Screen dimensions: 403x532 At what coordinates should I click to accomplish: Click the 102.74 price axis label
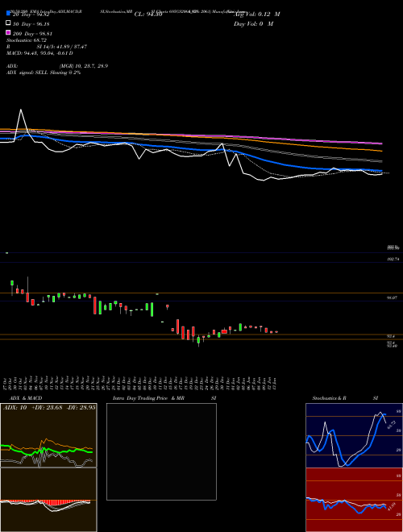[x=393, y=259]
